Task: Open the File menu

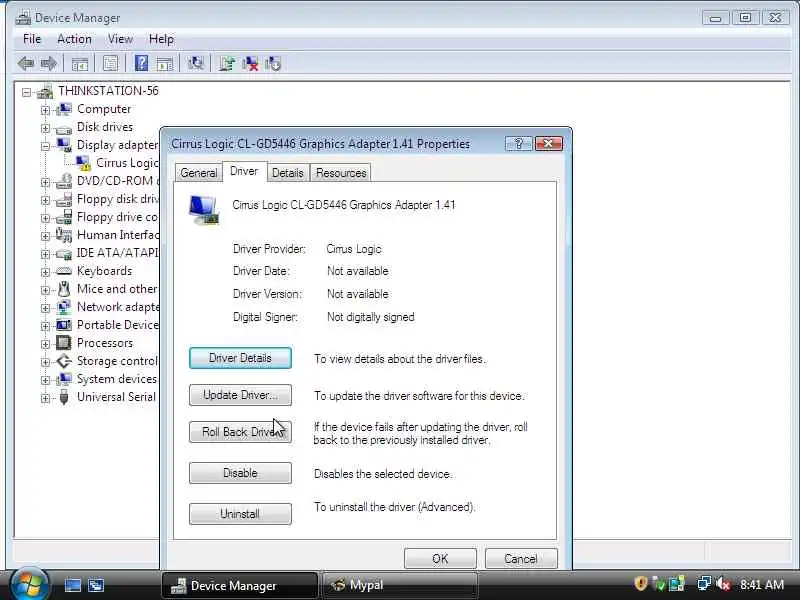Action: 32,39
